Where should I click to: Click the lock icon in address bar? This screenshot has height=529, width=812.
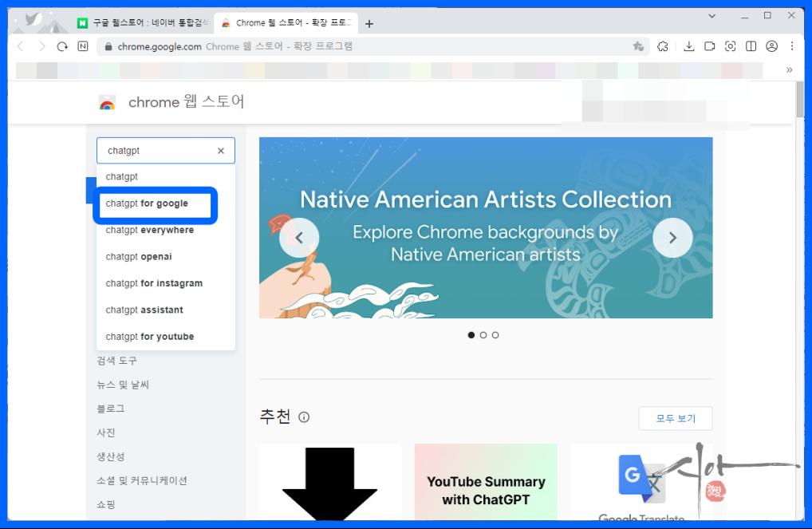click(108, 46)
